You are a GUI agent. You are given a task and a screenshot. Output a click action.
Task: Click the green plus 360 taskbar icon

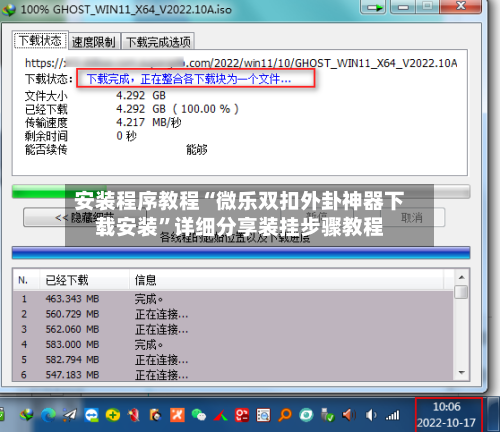coord(113,415)
